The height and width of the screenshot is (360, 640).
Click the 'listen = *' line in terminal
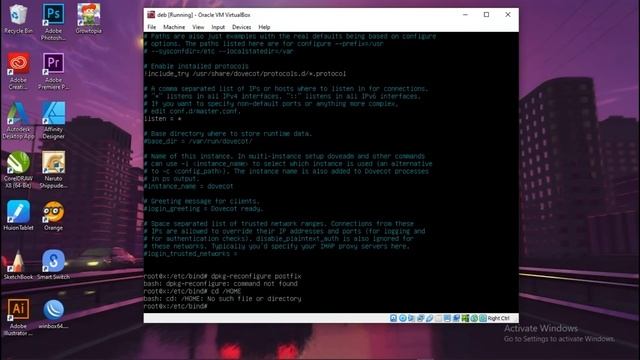163,119
